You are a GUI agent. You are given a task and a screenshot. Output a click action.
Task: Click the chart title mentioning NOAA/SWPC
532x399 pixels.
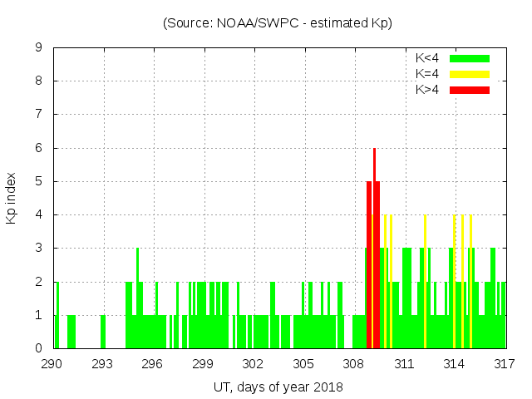[278, 23]
